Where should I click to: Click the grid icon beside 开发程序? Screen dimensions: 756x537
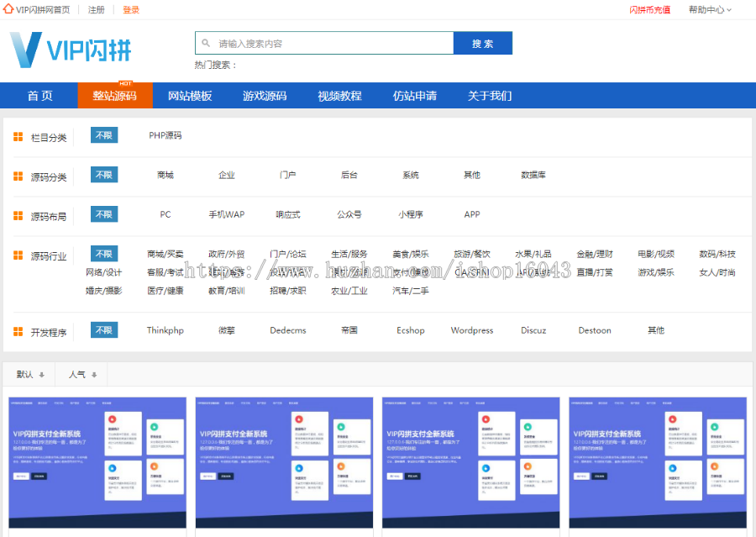pyautogui.click(x=18, y=329)
